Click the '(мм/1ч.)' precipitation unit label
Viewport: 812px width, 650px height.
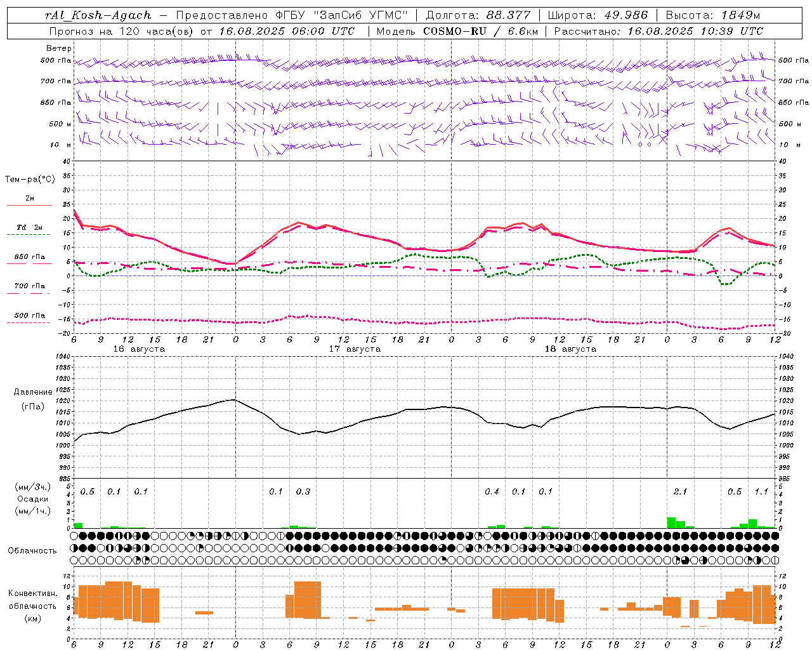pos(33,511)
